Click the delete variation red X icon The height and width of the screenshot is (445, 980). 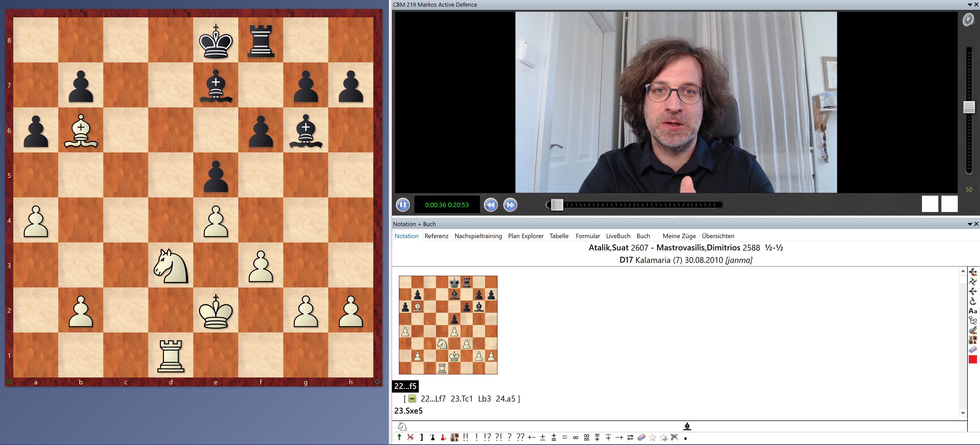410,437
